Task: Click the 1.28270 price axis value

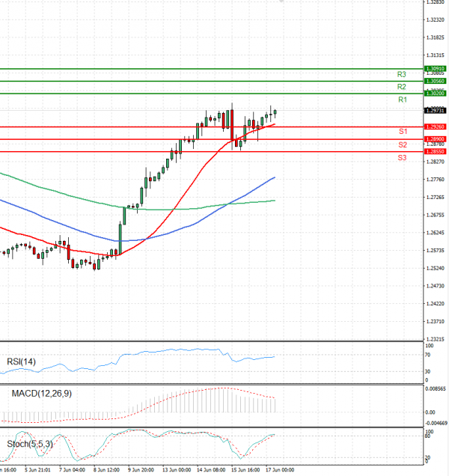Action: point(435,162)
